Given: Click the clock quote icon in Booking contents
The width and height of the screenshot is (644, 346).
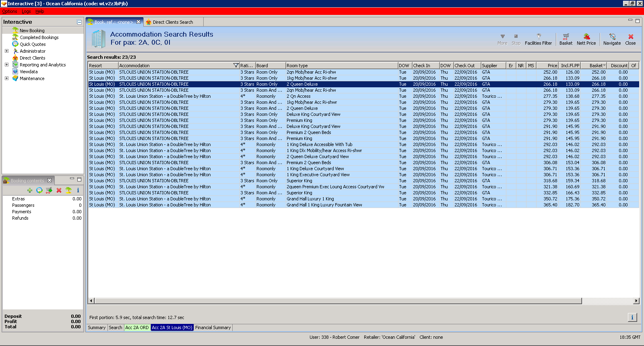Looking at the screenshot, I should coord(39,190).
